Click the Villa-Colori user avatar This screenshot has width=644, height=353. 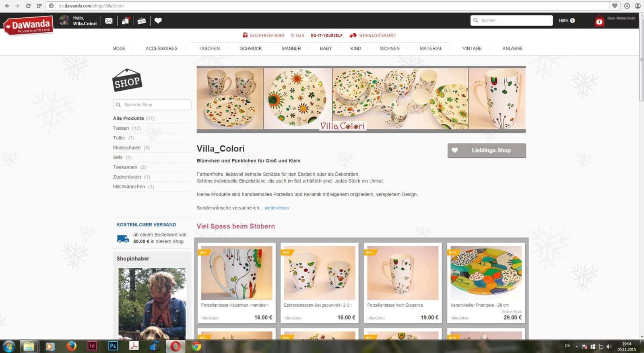click(x=64, y=21)
